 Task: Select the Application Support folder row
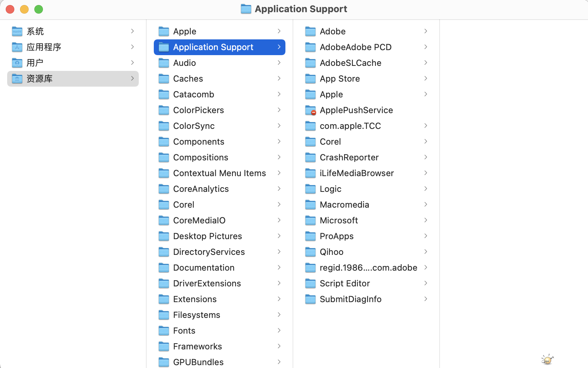click(220, 47)
